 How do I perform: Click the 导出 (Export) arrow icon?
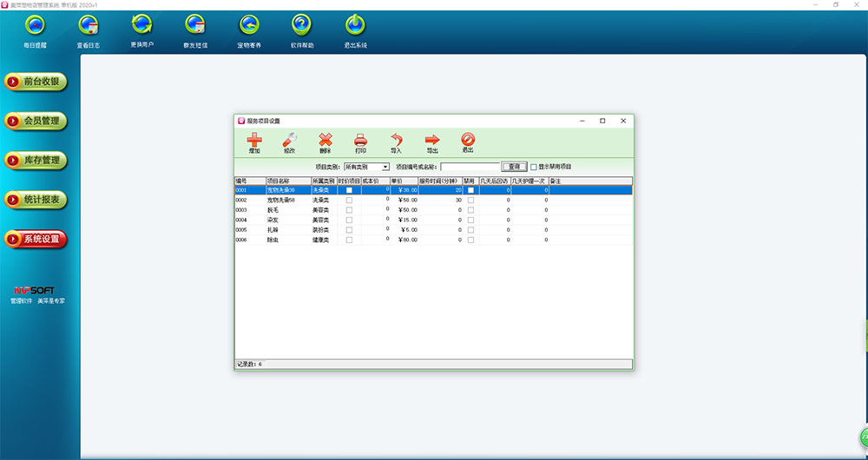[432, 141]
